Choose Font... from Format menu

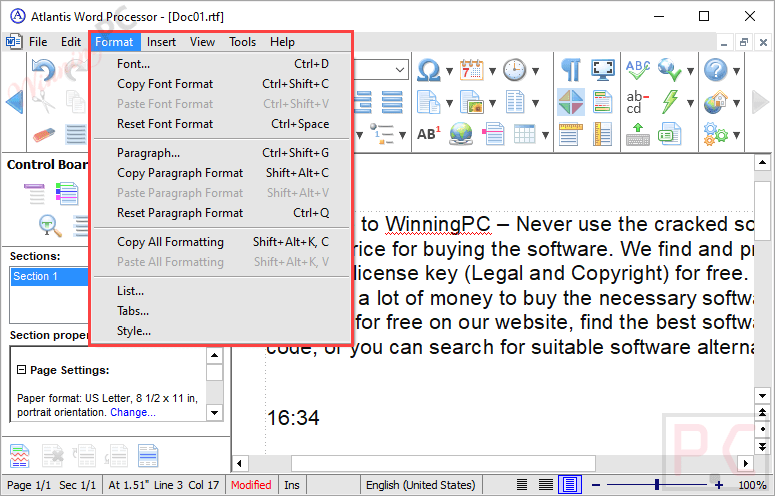[222, 64]
